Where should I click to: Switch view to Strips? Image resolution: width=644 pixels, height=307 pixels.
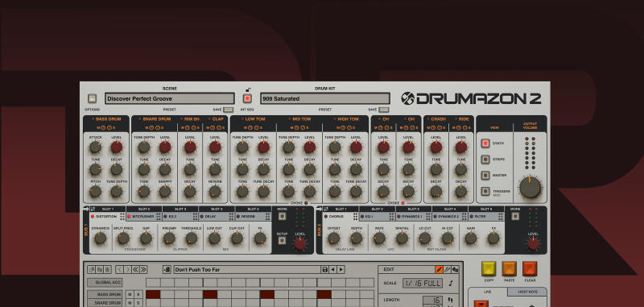tap(485, 160)
